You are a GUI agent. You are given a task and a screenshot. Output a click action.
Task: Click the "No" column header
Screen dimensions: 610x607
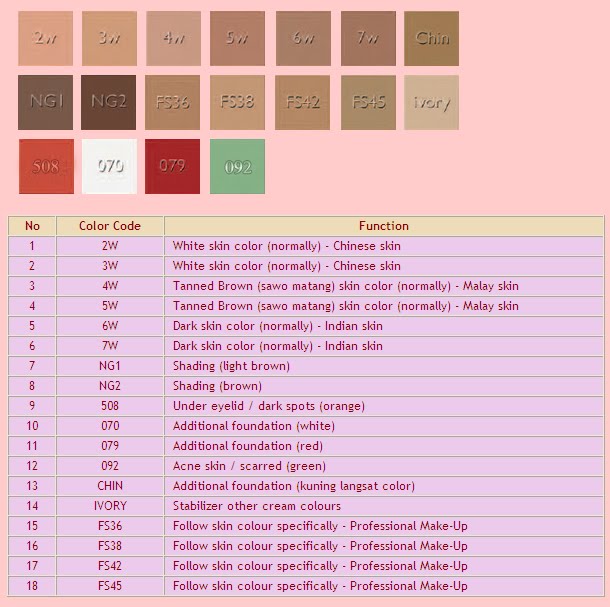[x=32, y=226]
